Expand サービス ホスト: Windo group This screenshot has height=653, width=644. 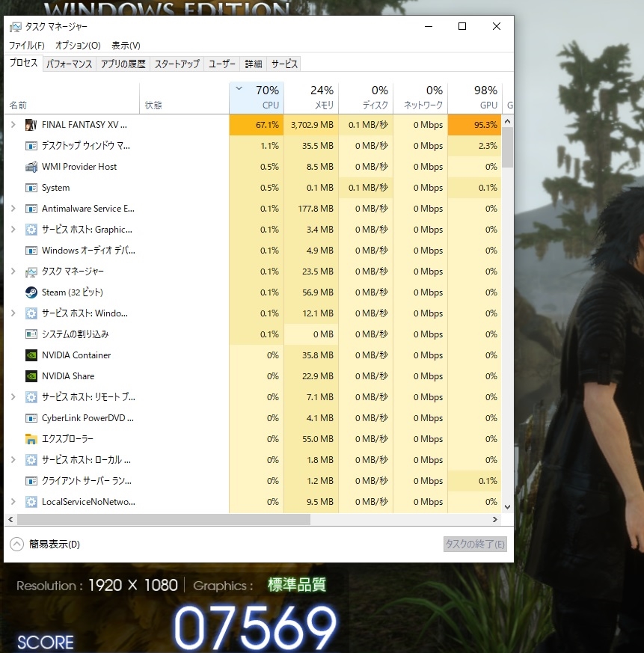13,313
